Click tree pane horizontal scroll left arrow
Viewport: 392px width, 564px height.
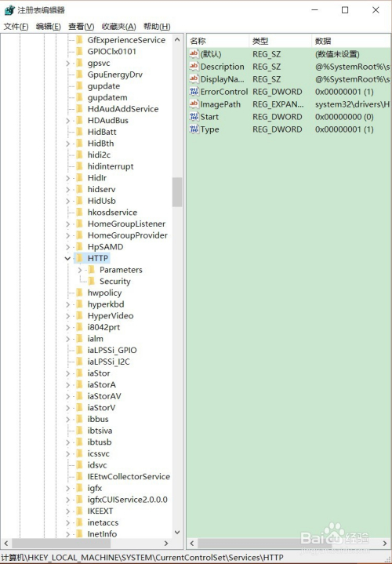point(5,543)
